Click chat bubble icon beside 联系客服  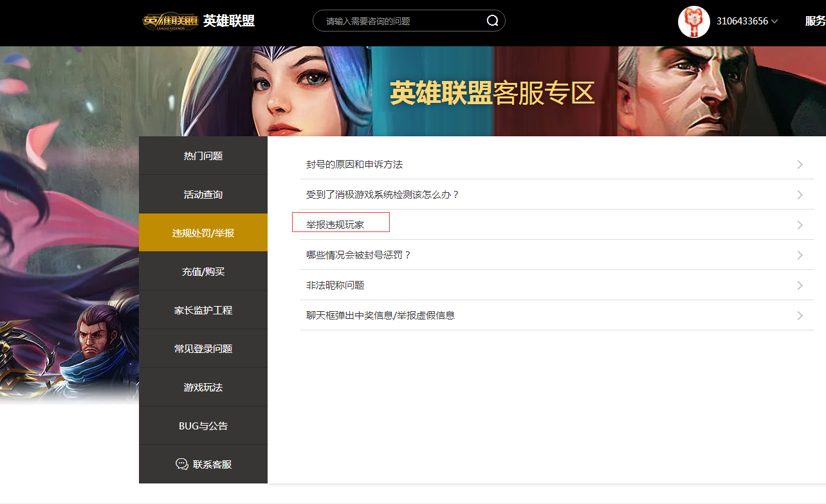coord(182,464)
